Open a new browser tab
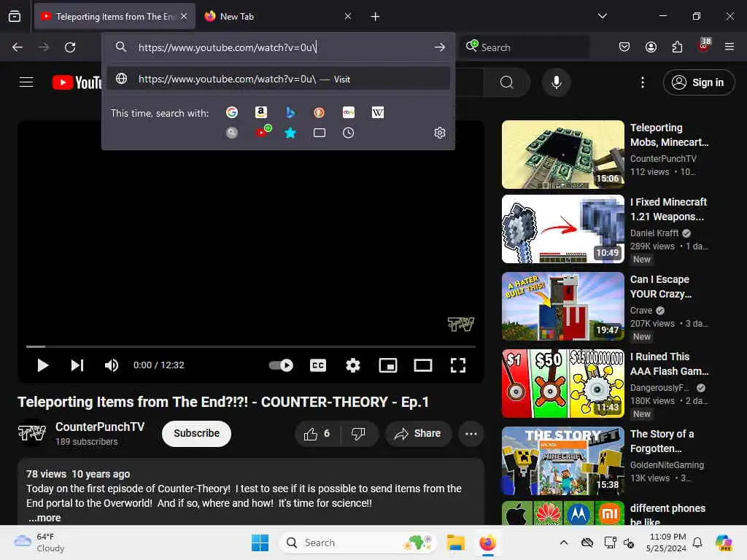Screen dimensions: 747x560 tap(375, 17)
